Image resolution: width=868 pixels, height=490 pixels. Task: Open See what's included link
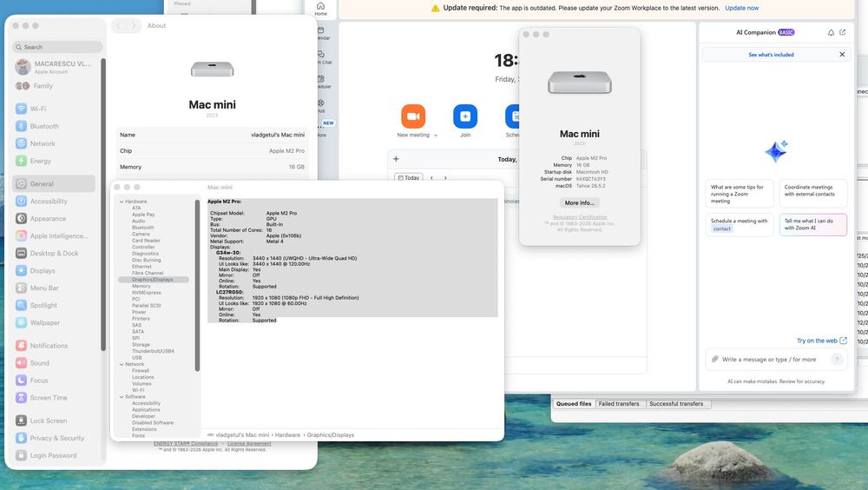click(x=771, y=55)
